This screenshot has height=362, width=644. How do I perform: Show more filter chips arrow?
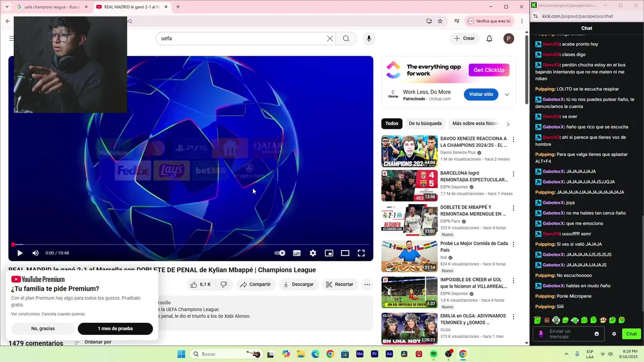(x=508, y=124)
